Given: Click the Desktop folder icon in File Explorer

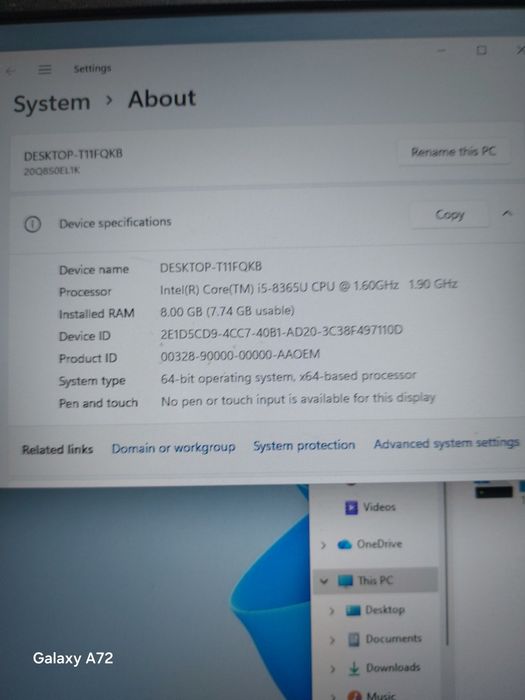Looking at the screenshot, I should 353,610.
